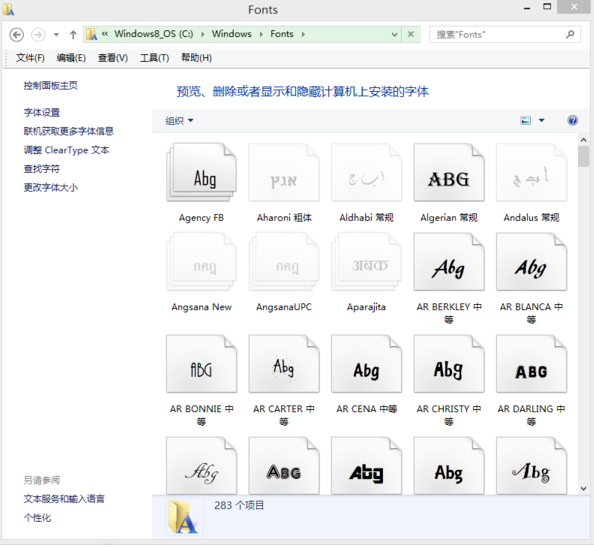
Task: Open the 查看(V) menu
Action: 113,58
